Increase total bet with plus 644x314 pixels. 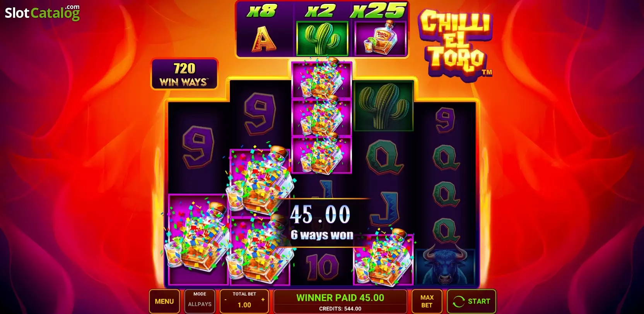click(263, 300)
